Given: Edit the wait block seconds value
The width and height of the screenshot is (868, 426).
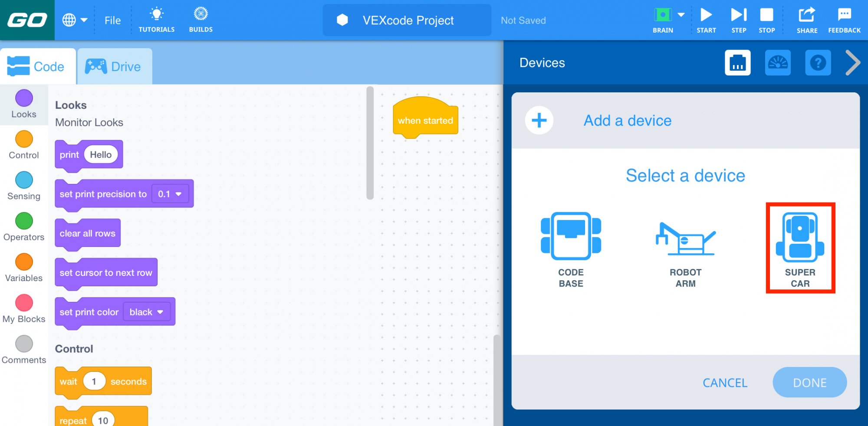Looking at the screenshot, I should (x=94, y=381).
